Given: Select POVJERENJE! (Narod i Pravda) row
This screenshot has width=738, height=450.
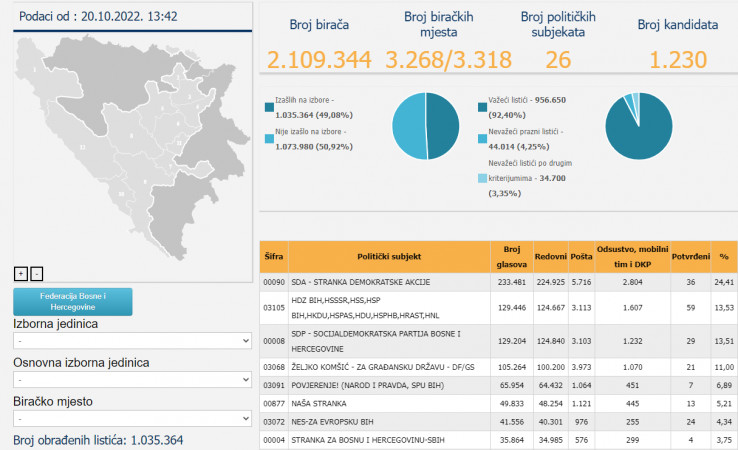Looking at the screenshot, I should tap(498, 386).
